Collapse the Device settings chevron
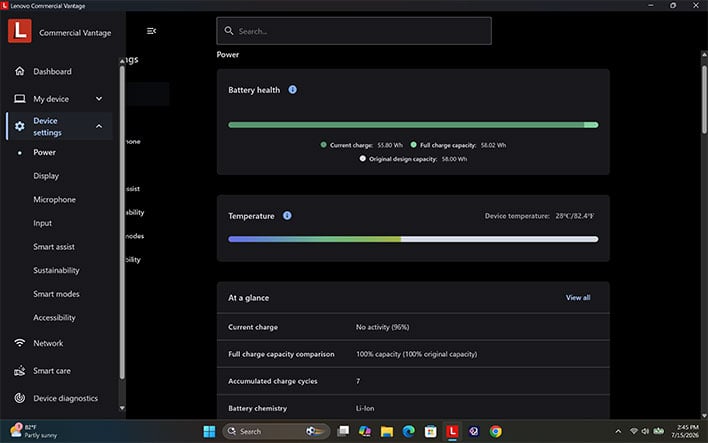 click(99, 126)
